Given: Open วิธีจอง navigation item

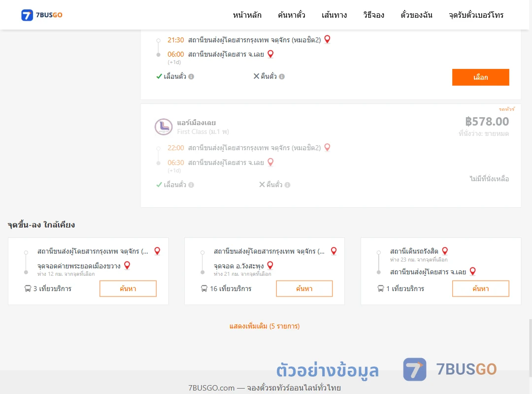Looking at the screenshot, I should (x=373, y=15).
